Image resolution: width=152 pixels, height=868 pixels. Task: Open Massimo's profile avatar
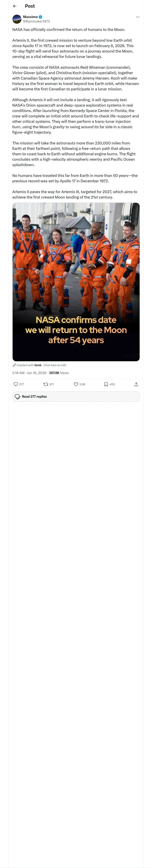coord(17,19)
